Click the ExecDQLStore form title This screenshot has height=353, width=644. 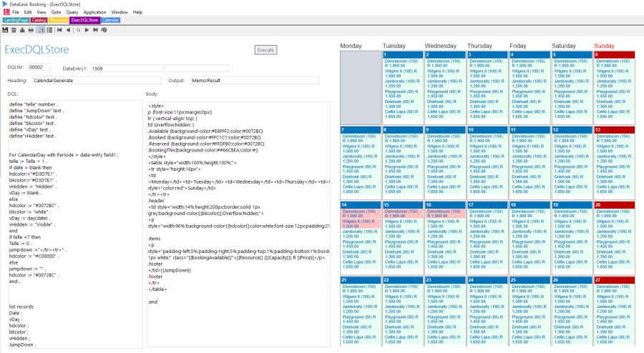[x=37, y=49]
